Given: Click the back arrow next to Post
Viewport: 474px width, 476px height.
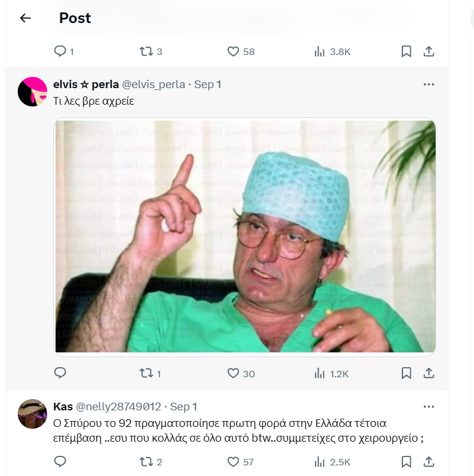Looking at the screenshot, I should pyautogui.click(x=25, y=18).
